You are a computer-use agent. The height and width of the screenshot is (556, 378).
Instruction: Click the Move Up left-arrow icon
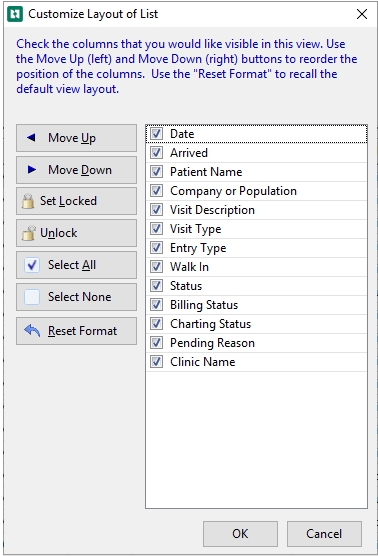point(31,138)
